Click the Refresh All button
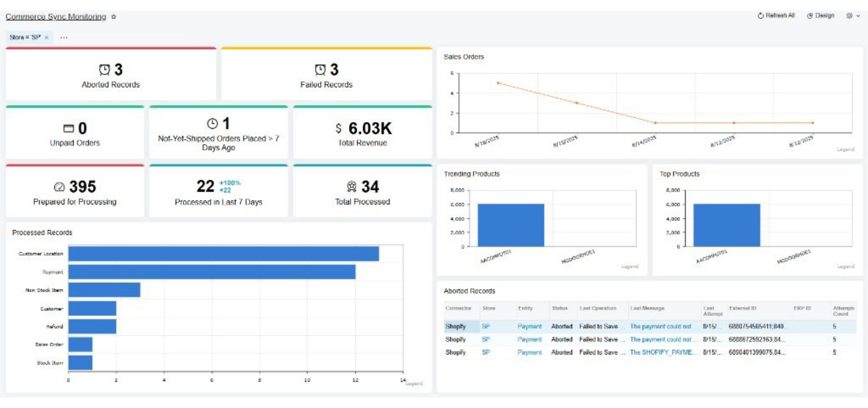The width and height of the screenshot is (868, 408). click(x=776, y=15)
